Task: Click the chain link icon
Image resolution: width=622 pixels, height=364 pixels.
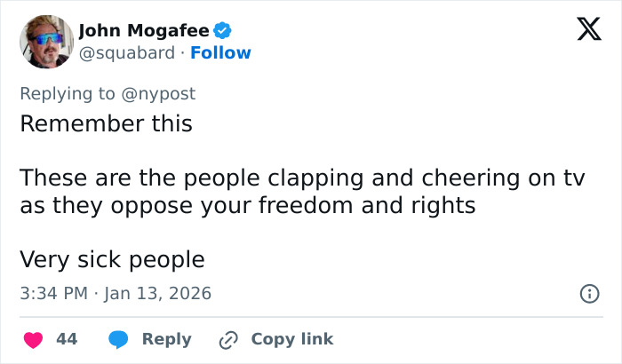Action: pyautogui.click(x=227, y=339)
